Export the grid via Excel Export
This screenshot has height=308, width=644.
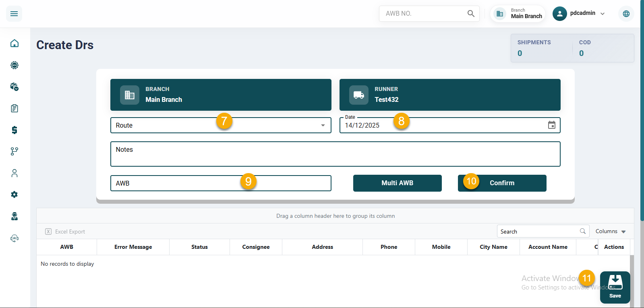[x=65, y=232]
